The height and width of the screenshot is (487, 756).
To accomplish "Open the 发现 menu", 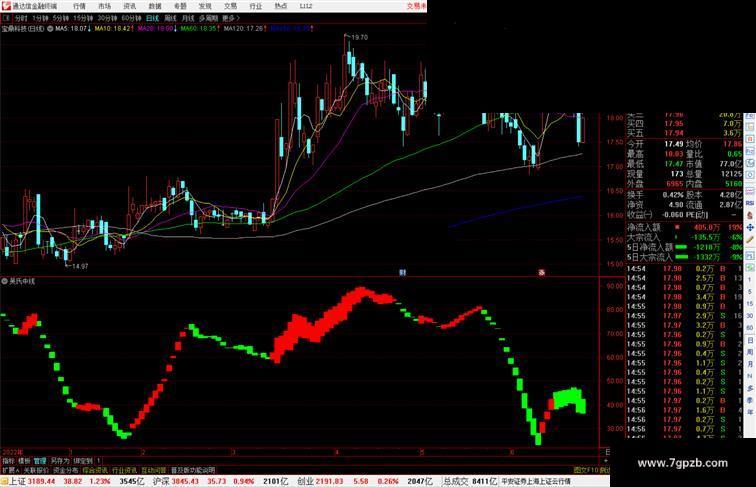I will point(205,6).
